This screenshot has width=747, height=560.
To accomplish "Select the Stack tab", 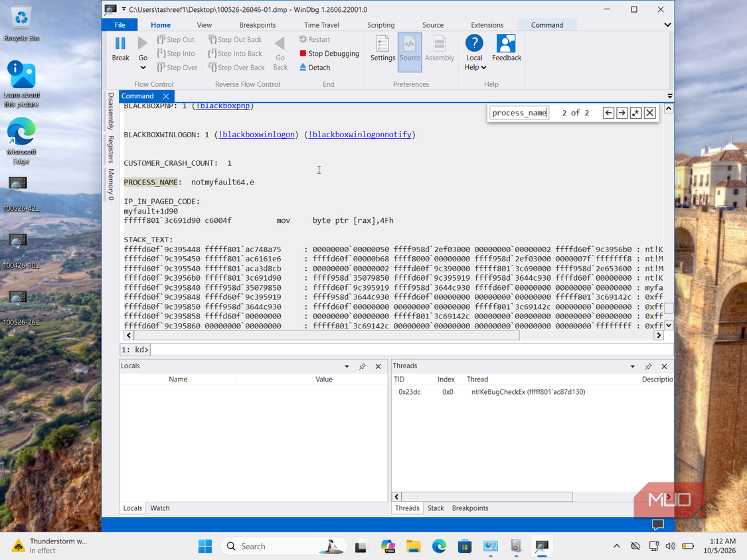I will point(436,508).
